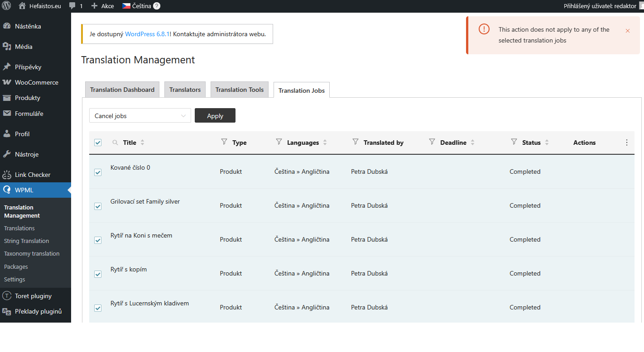
Task: Click the Toret pluginy icon
Action: tap(7, 296)
